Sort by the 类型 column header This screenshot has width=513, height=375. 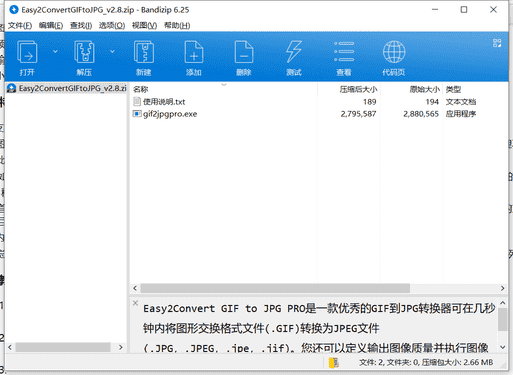coord(453,89)
